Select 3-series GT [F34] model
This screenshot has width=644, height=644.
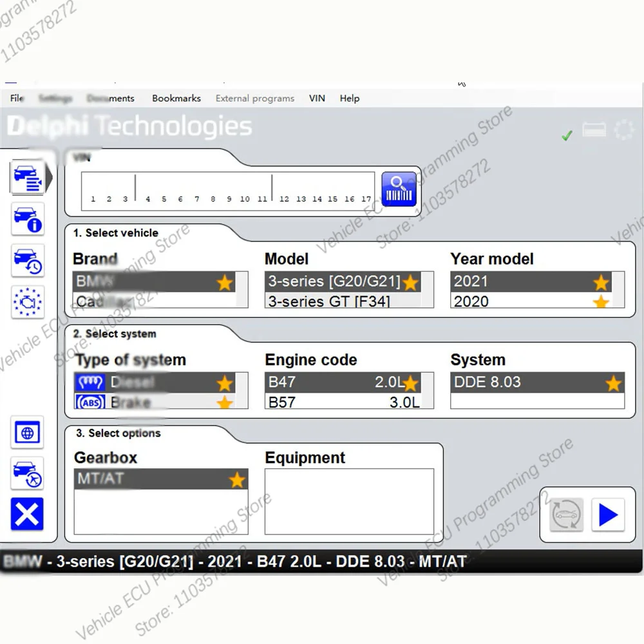[x=343, y=301]
